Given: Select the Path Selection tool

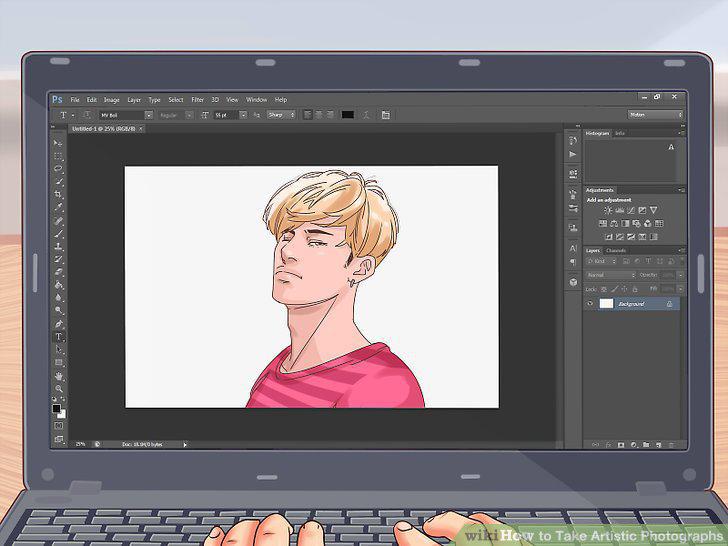Looking at the screenshot, I should (58, 350).
